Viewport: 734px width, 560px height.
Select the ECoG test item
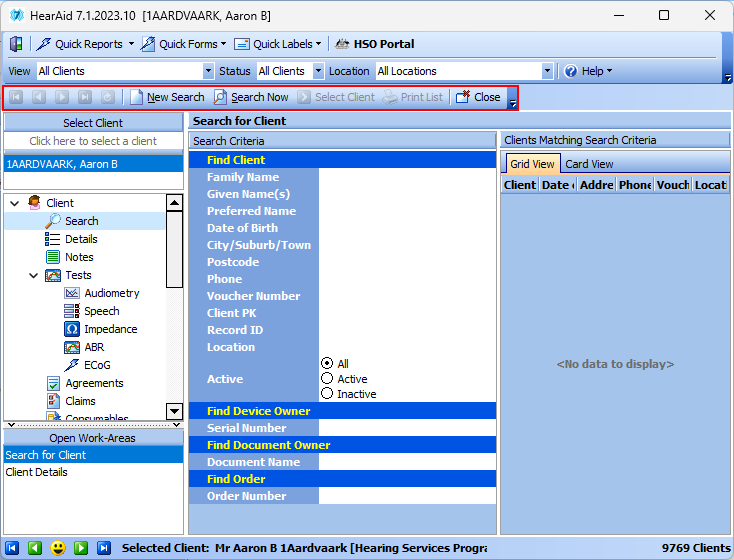(x=97, y=365)
